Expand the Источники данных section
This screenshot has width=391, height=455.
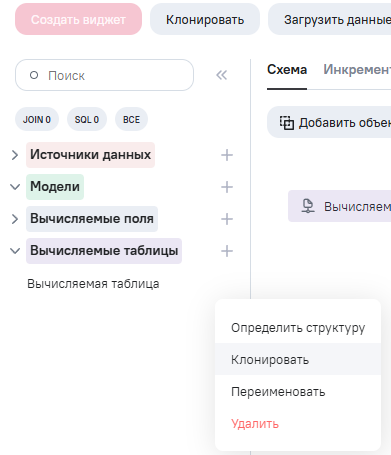[15, 155]
